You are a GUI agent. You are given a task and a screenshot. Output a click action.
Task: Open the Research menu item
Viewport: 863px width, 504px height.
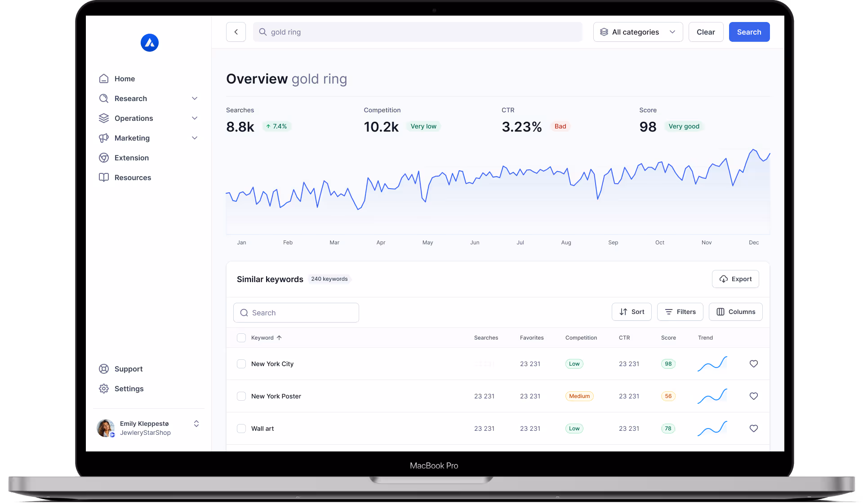coord(148,98)
